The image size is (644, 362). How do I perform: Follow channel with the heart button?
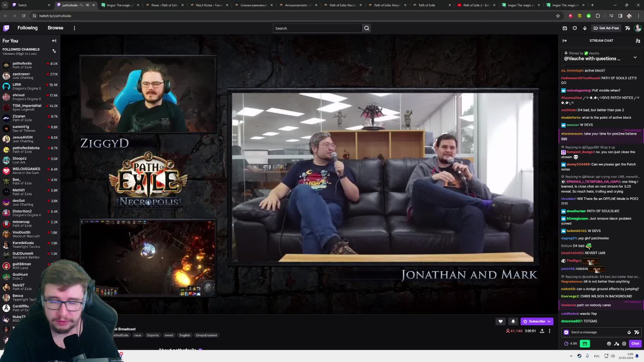pyautogui.click(x=500, y=321)
